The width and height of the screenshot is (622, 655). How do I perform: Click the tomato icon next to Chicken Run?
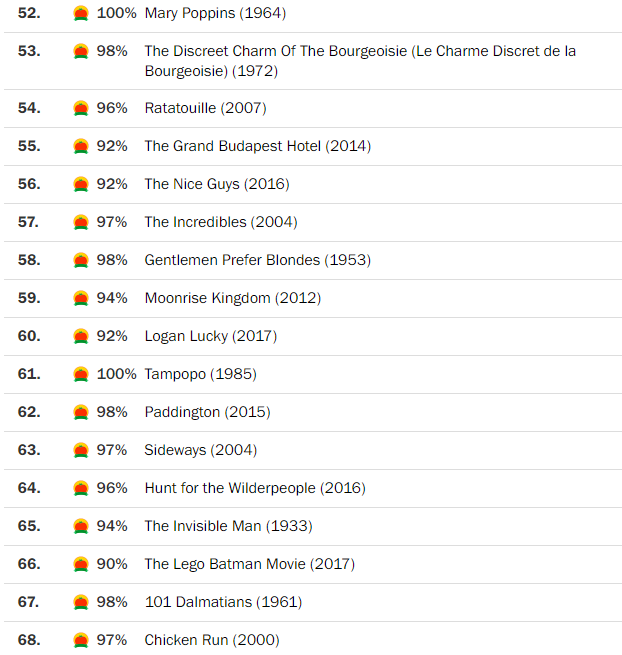(x=81, y=640)
